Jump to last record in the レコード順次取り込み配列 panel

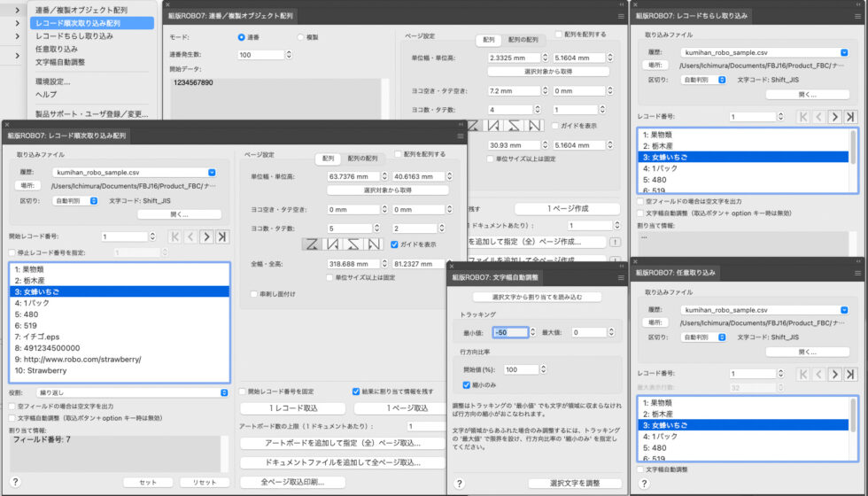(223, 236)
